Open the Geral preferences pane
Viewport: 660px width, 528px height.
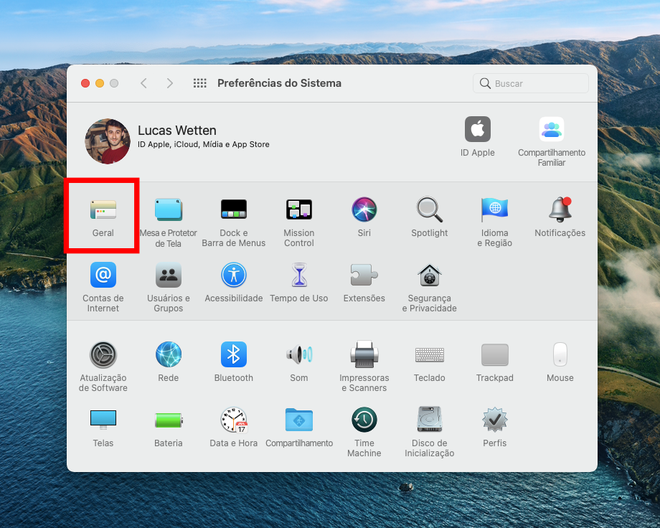(103, 210)
